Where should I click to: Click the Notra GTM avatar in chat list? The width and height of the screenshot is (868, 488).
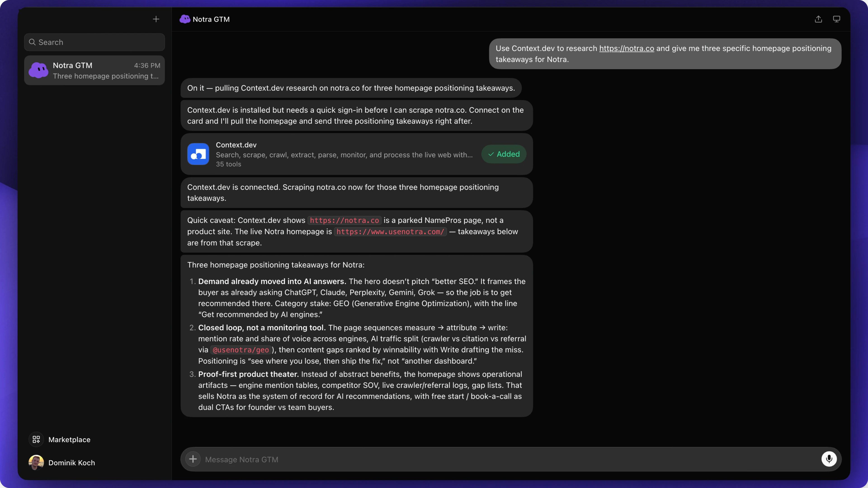click(x=38, y=70)
